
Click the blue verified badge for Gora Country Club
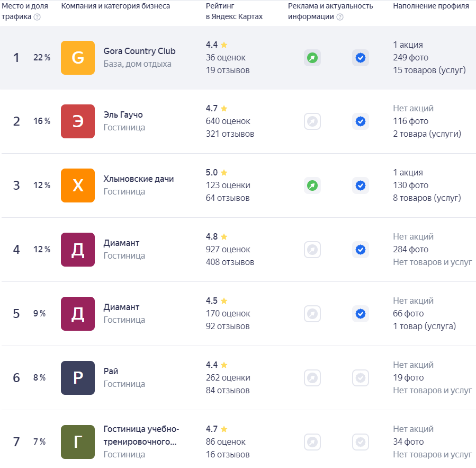coord(361,58)
